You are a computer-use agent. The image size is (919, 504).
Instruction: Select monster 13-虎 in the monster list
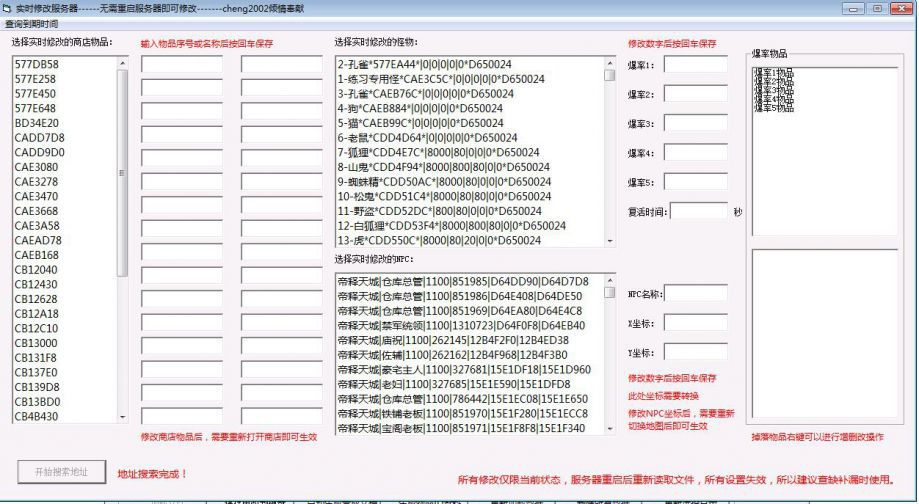(x=440, y=240)
